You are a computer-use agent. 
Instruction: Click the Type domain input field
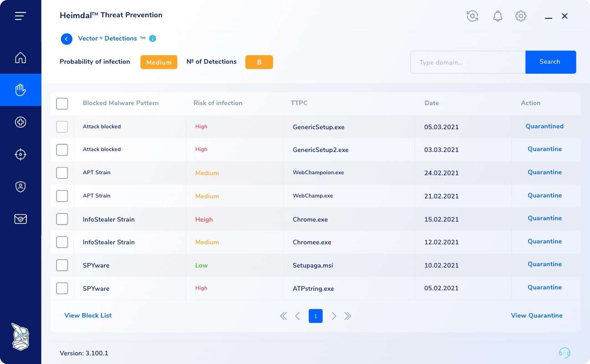click(468, 62)
